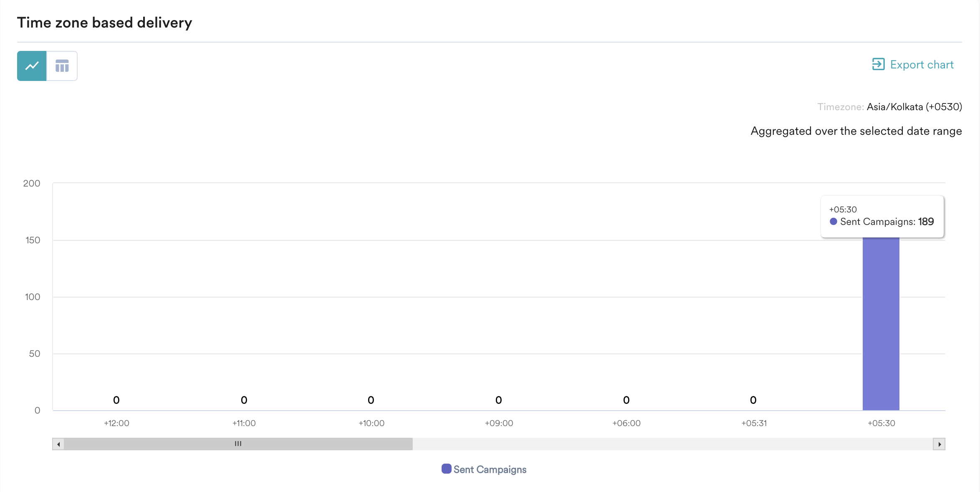Click the +09:00 axis label
Screen dimensions: 980x492
pyautogui.click(x=499, y=423)
